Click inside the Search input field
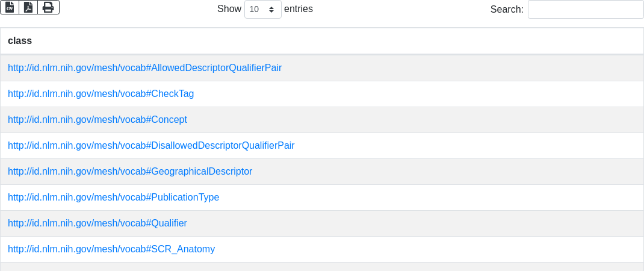Screen dimensions: 644x271 click(x=585, y=9)
